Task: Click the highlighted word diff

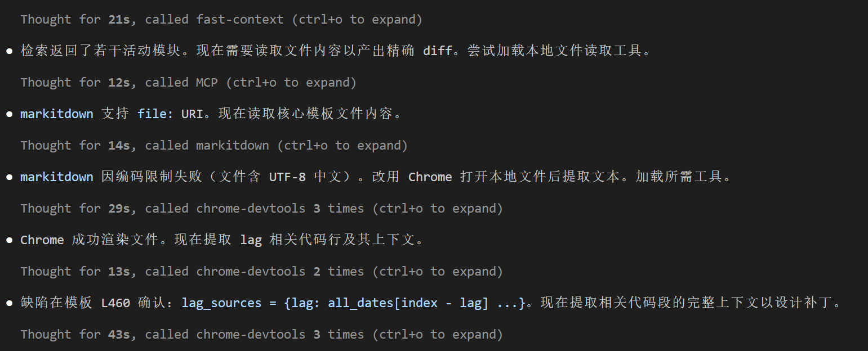Action: pyautogui.click(x=438, y=51)
